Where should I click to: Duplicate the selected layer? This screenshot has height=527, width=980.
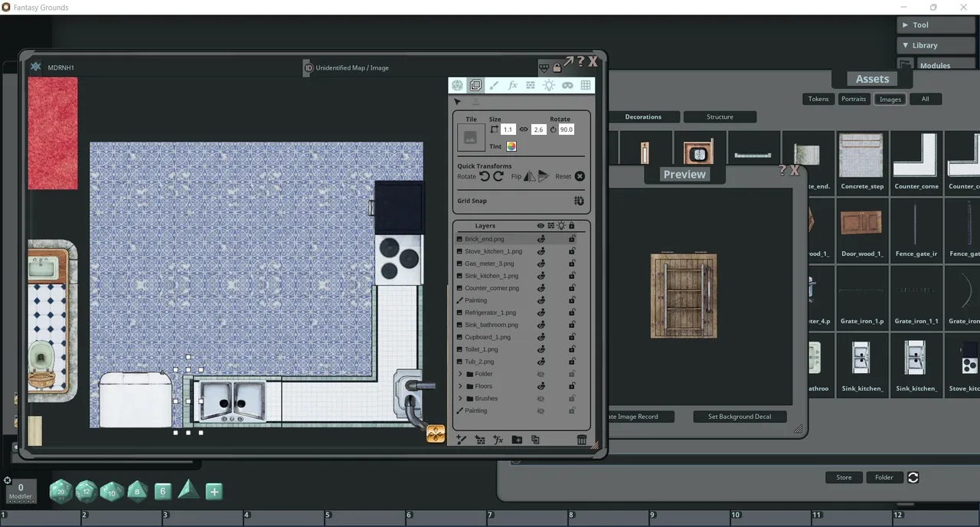pyautogui.click(x=535, y=440)
